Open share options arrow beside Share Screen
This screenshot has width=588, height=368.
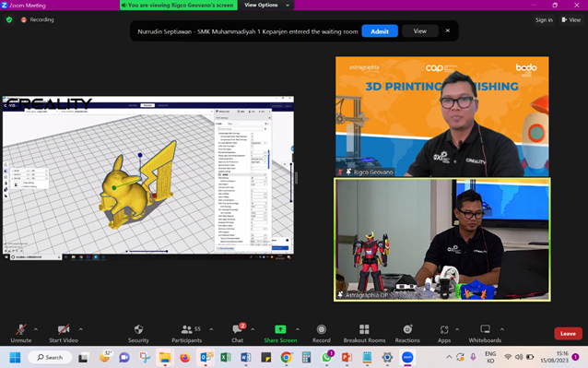point(298,329)
